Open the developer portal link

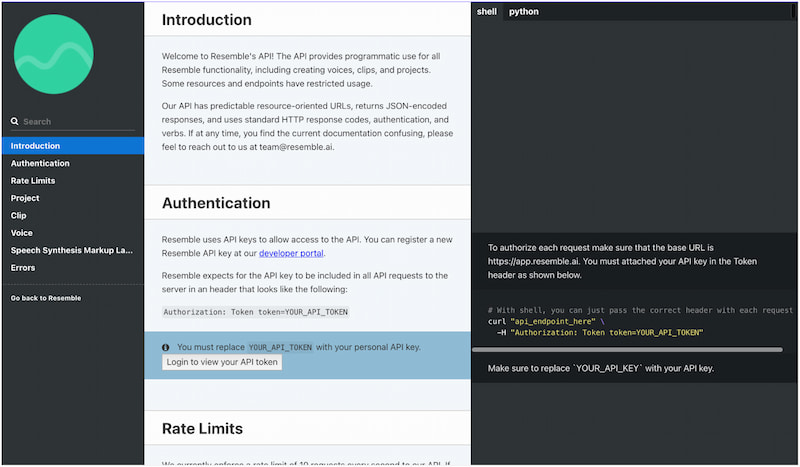tap(291, 253)
